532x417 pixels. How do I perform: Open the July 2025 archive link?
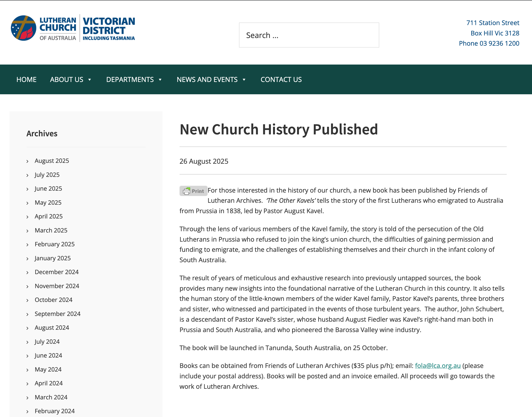47,175
